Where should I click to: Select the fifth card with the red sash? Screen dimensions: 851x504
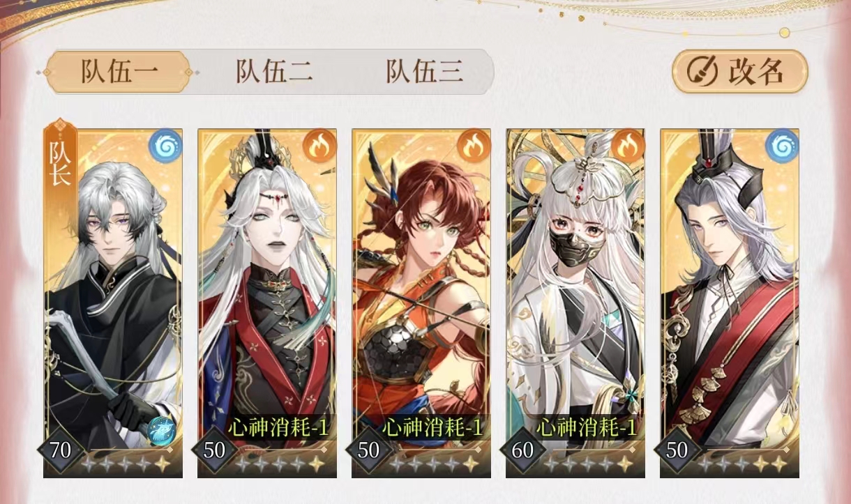click(x=730, y=303)
